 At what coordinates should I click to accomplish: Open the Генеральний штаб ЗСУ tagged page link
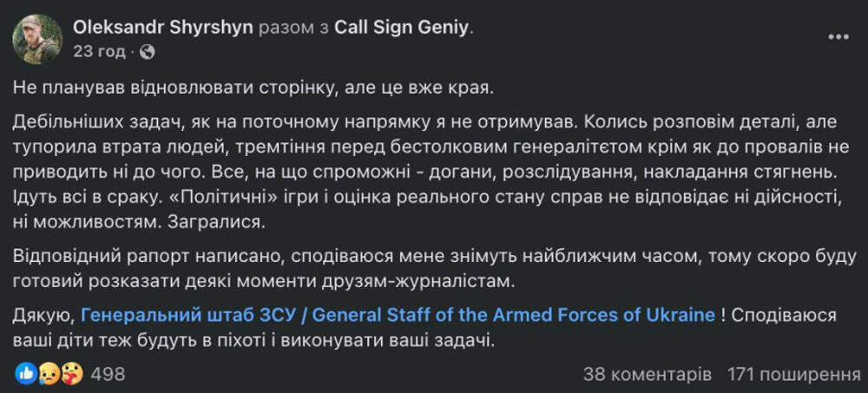tap(398, 316)
